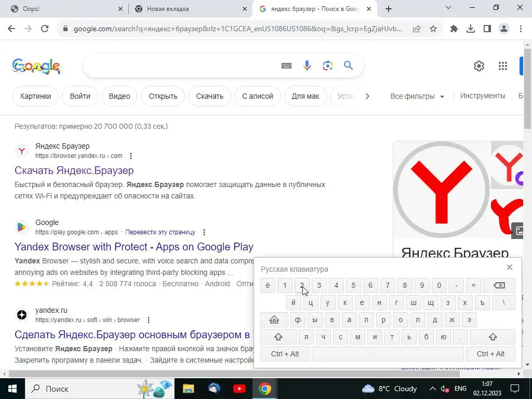This screenshot has height=399, width=532.
Task: Tap the ё key on virtual keyboard
Action: pos(268,285)
